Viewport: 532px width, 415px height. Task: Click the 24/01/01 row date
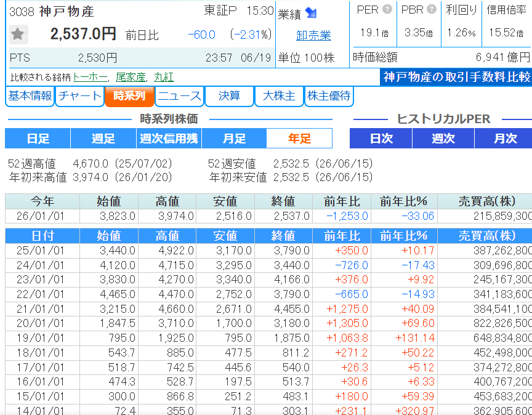(x=41, y=265)
